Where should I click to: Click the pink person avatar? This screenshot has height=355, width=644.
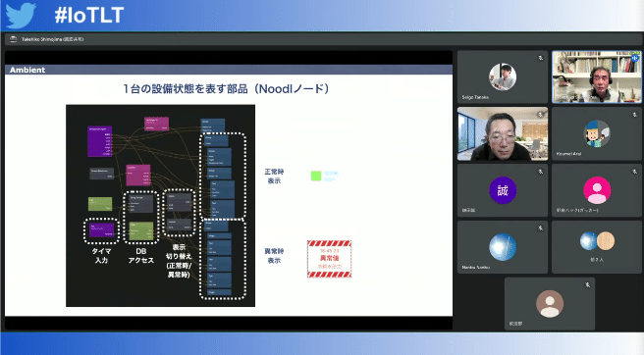click(596, 190)
